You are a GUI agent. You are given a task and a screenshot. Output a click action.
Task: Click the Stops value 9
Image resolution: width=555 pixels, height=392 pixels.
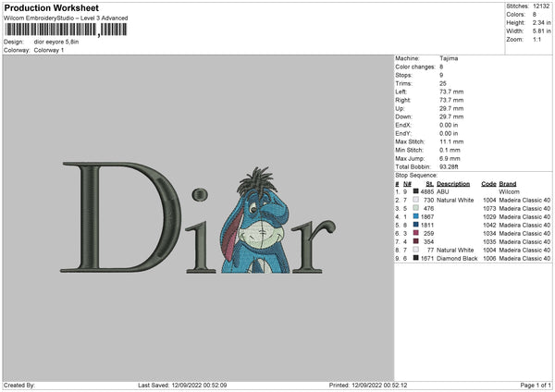click(441, 75)
